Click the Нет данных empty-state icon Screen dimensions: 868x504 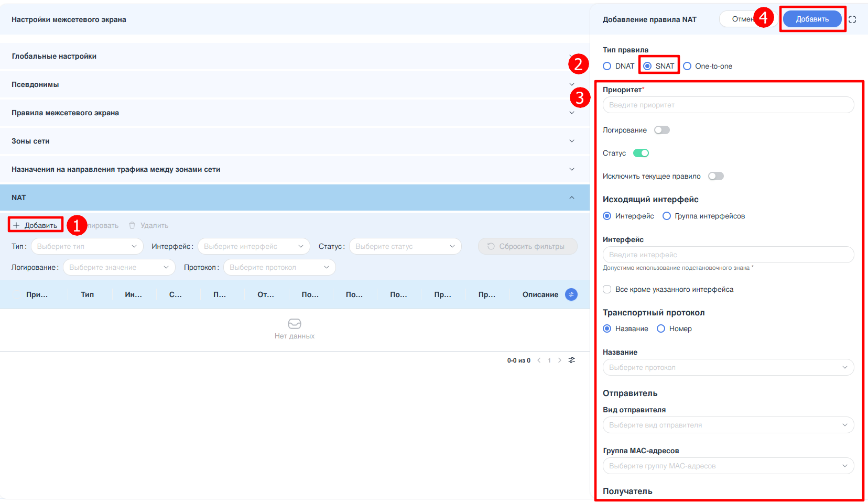click(295, 324)
